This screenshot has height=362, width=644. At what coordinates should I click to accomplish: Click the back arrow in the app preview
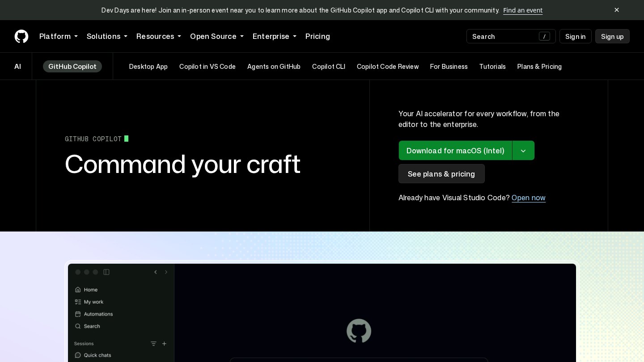point(156,272)
